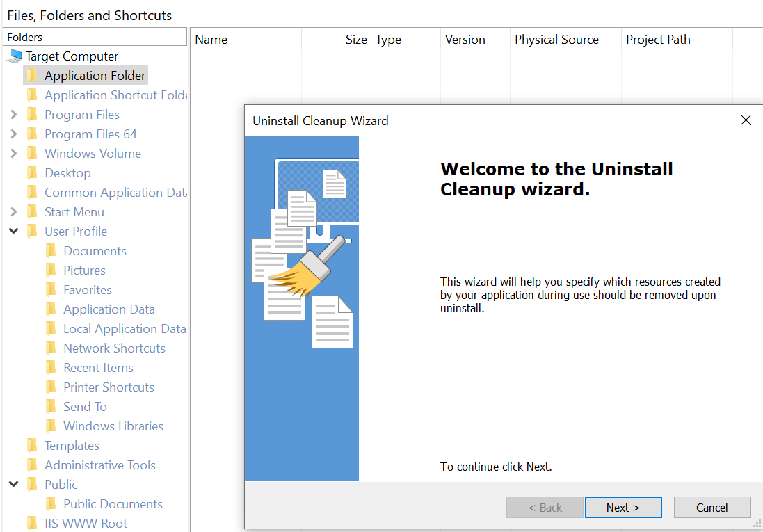Click the Desktop folder icon
Screen dimensions: 763x532
click(x=32, y=173)
